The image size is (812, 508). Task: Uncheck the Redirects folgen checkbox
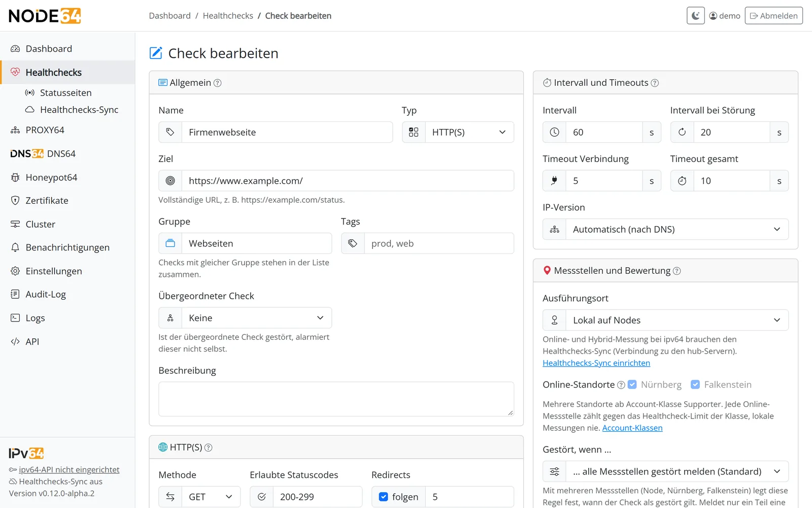click(384, 497)
